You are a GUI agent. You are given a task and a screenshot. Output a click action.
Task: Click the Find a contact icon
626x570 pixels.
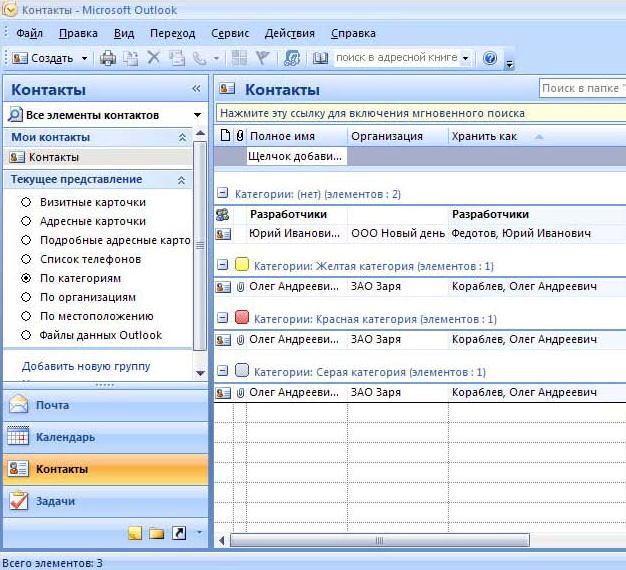(x=292, y=58)
